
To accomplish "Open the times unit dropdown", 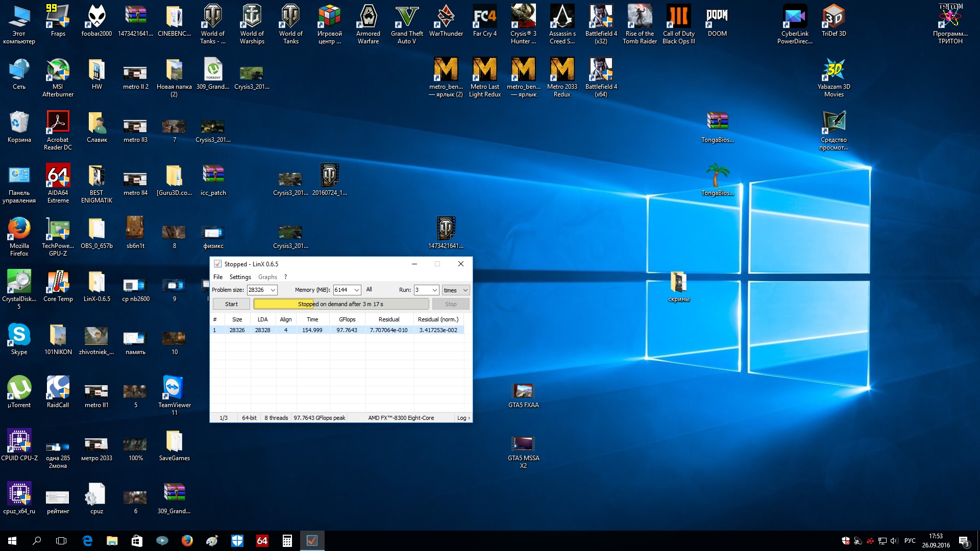I will point(455,290).
